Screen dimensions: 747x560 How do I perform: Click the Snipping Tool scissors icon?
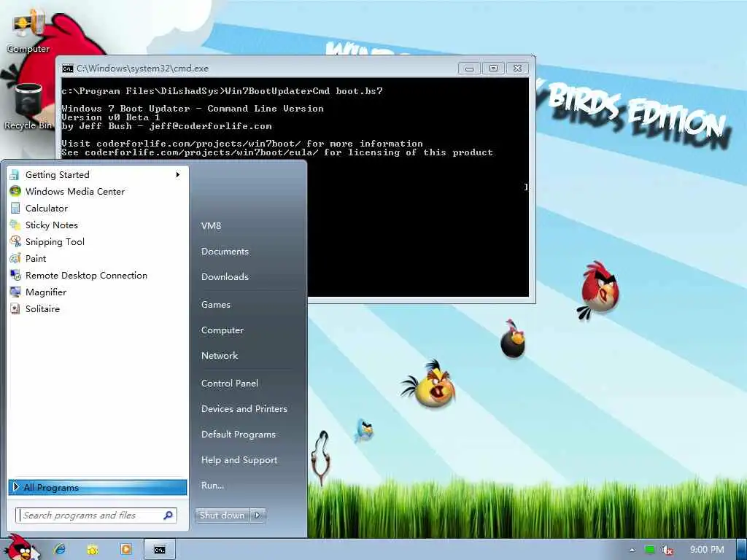pos(15,242)
